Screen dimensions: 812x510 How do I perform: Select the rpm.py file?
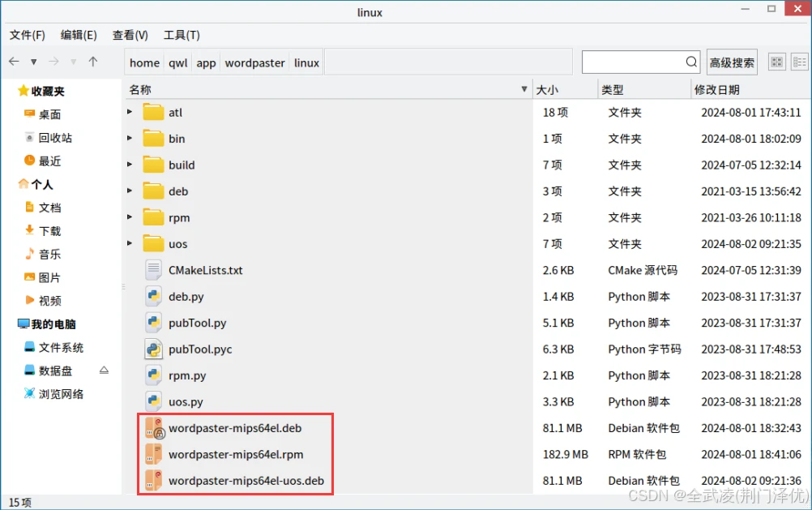pos(187,375)
